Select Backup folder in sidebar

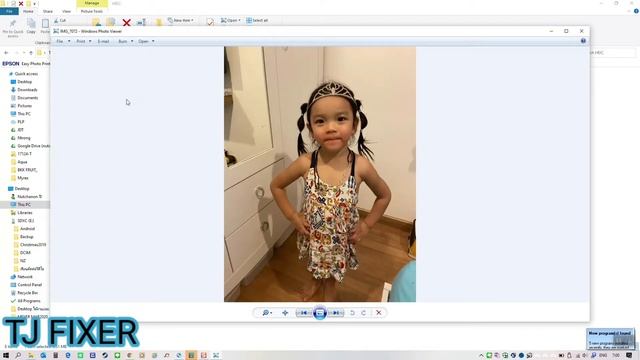tap(27, 237)
